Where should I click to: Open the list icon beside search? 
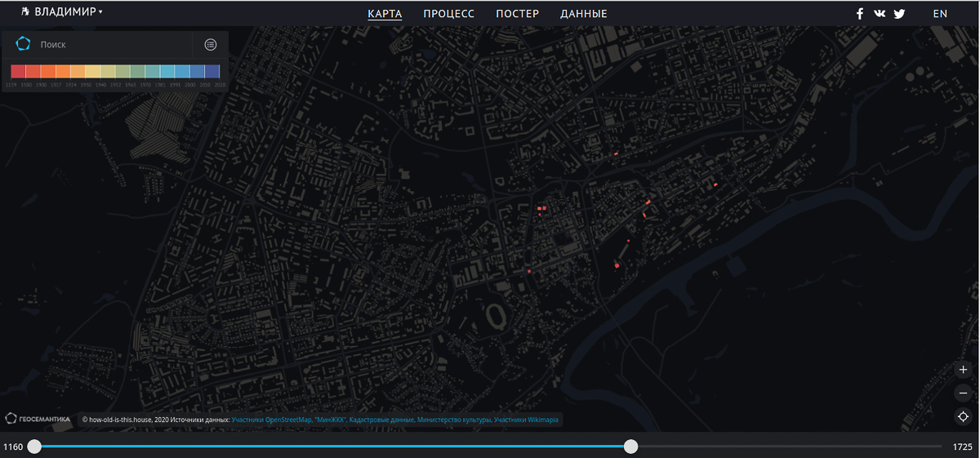211,45
